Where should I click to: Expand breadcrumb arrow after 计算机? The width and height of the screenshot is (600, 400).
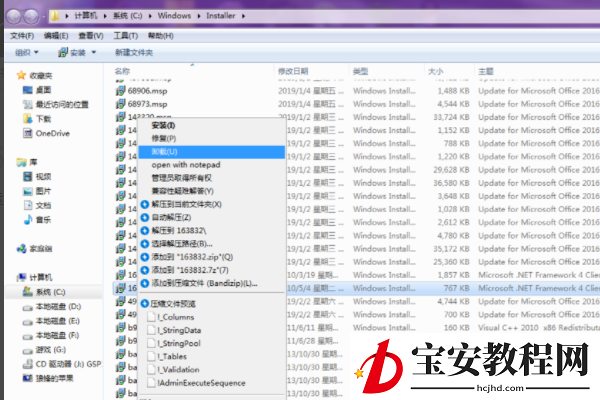[105, 16]
